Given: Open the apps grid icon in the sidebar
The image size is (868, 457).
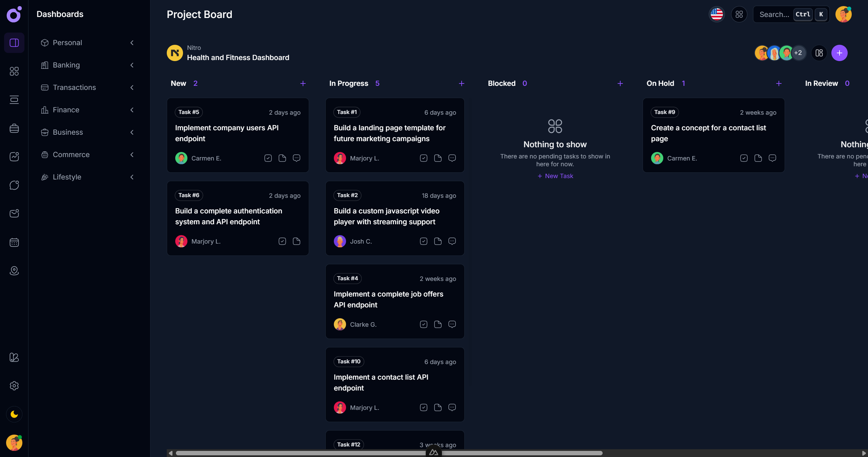Looking at the screenshot, I should click(x=14, y=71).
